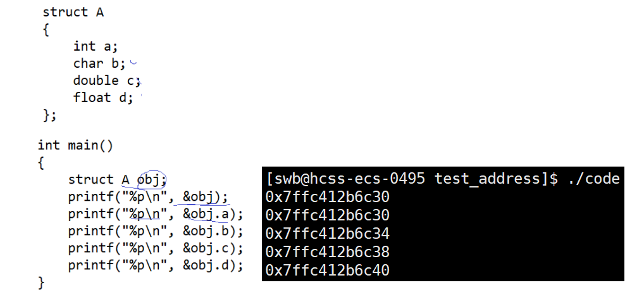Image resolution: width=644 pixels, height=292 pixels.
Task: Select the address ending in 6c38
Action: (327, 251)
